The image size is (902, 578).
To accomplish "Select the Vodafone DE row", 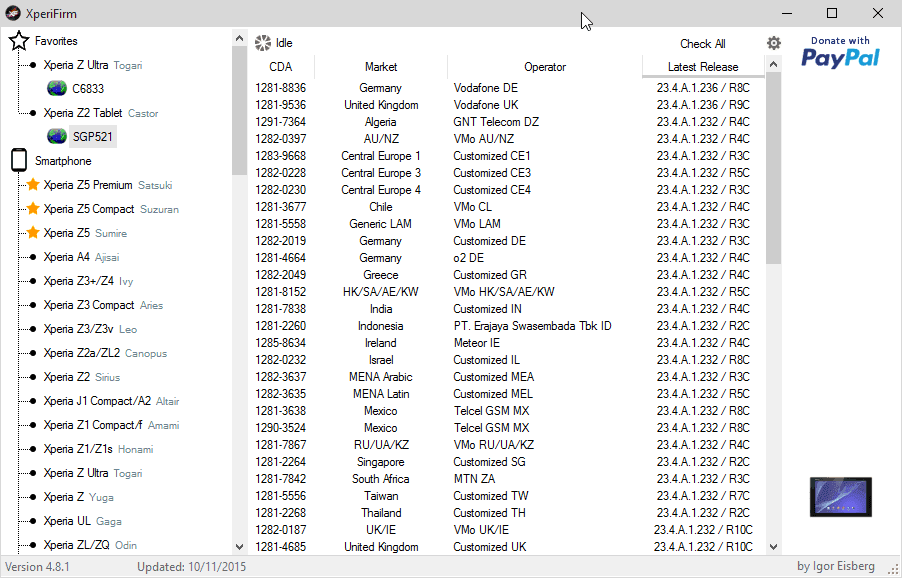I will tap(507, 88).
